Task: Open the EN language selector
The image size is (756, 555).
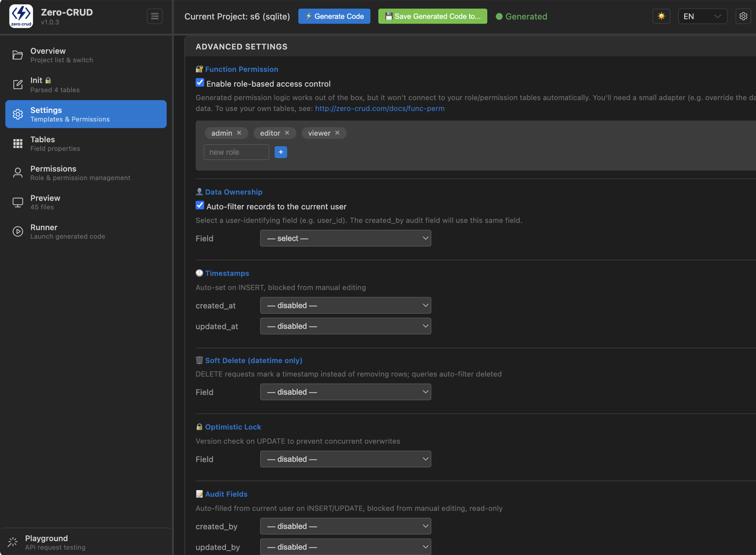Action: click(702, 16)
